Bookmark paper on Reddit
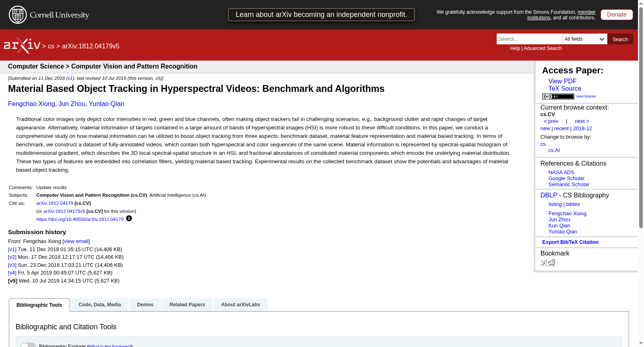This screenshot has height=347, width=644. click(x=552, y=263)
